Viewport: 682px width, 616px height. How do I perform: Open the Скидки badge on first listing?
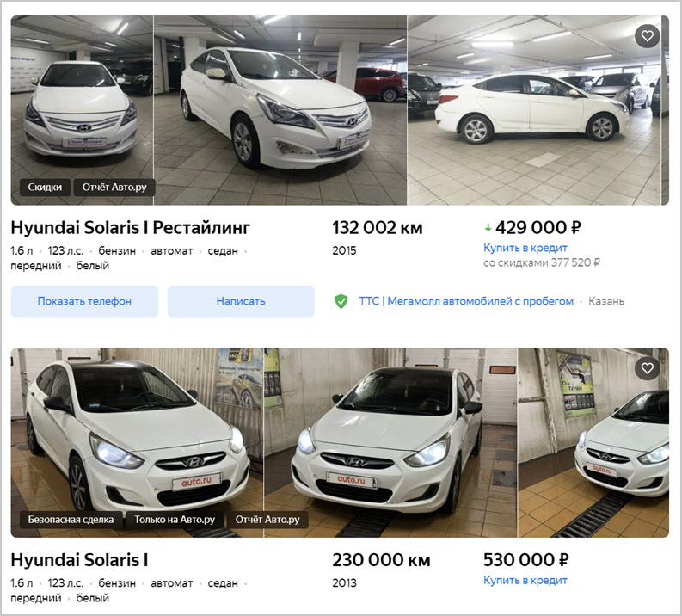click(x=45, y=187)
